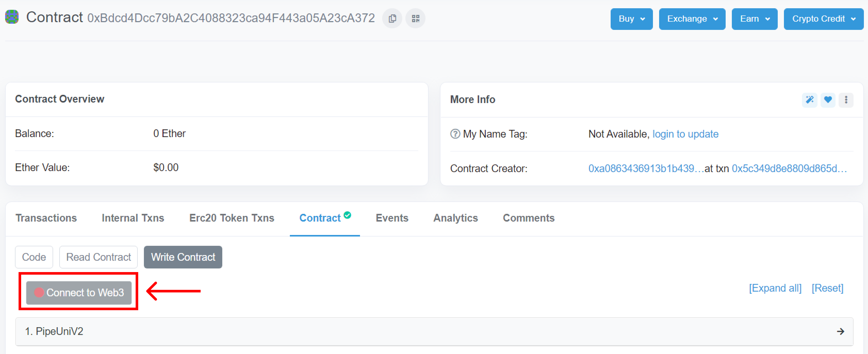Screen dimensions: 868x354
Task: Click the Reset link
Action: pos(827,288)
